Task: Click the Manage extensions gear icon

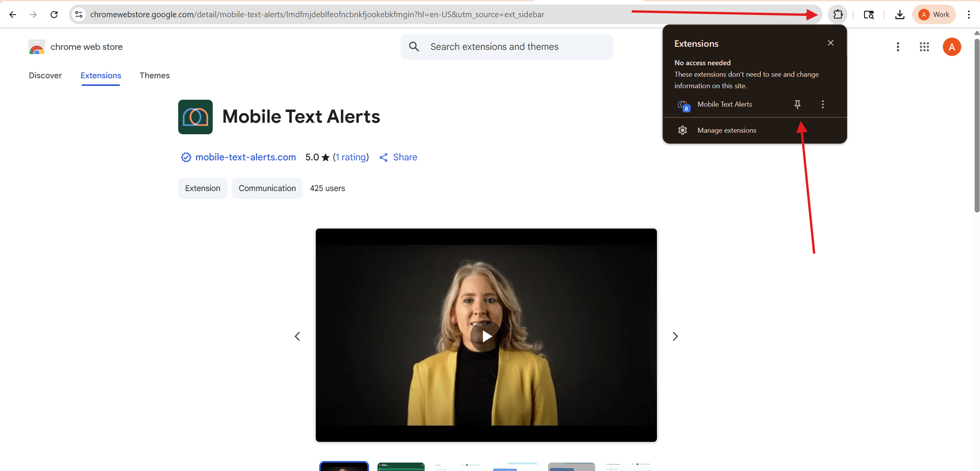Action: (682, 130)
